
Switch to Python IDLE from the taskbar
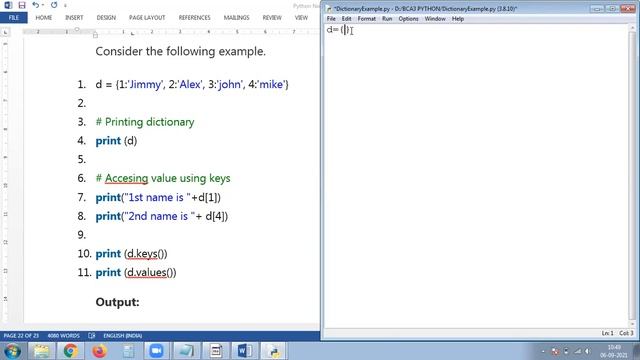[x=273, y=351]
